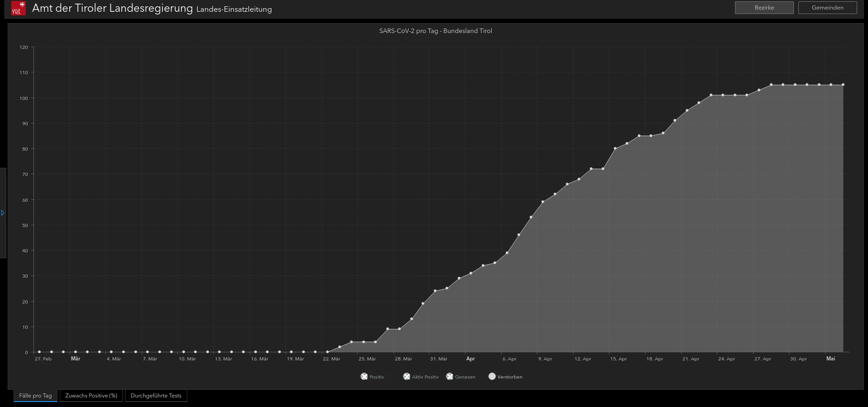Click the bold Mai x-axis label
868x407 pixels.
tap(830, 359)
